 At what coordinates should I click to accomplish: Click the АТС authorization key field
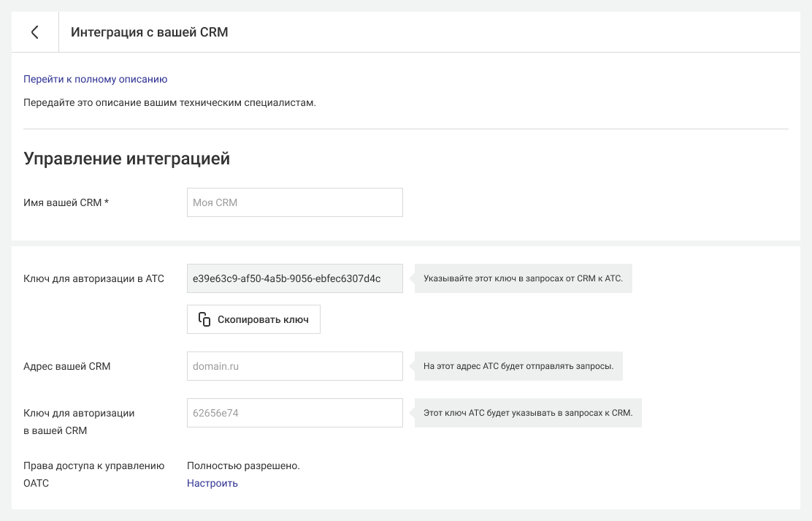(294, 278)
